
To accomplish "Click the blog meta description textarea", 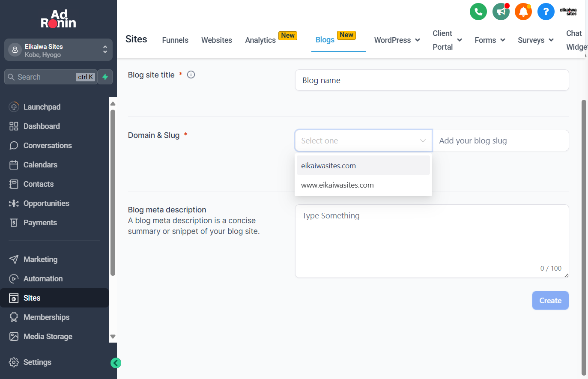I will point(432,241).
